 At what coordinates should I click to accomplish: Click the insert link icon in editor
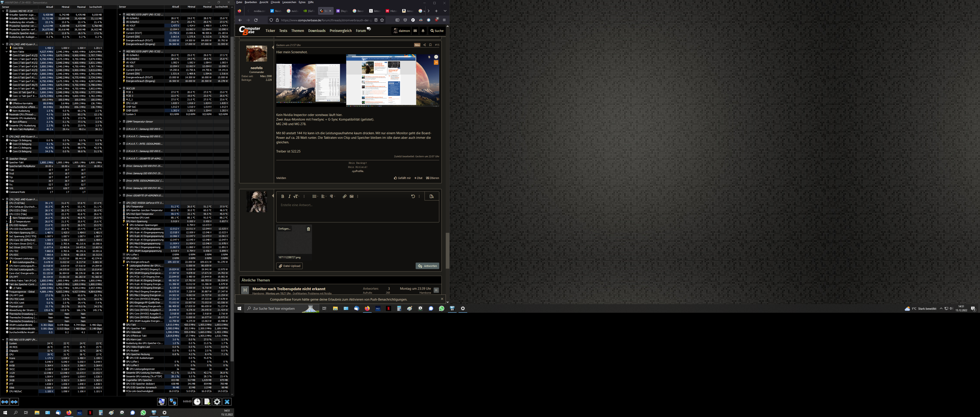(x=344, y=196)
